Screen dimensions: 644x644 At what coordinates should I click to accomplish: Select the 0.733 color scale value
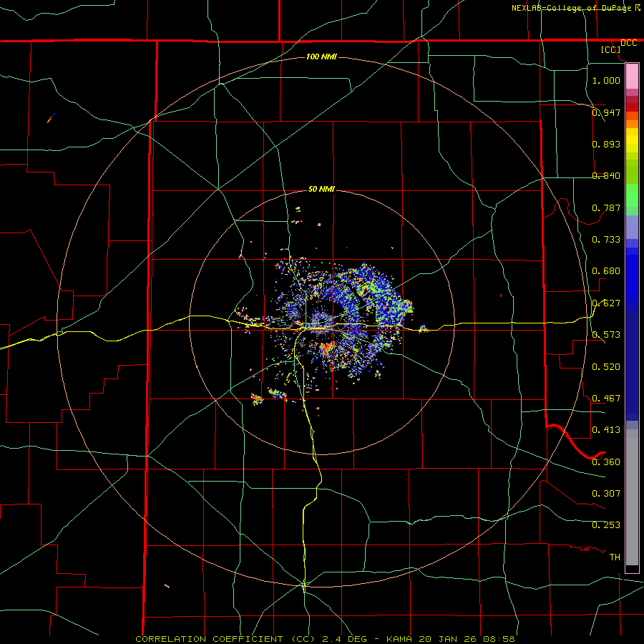(606, 240)
